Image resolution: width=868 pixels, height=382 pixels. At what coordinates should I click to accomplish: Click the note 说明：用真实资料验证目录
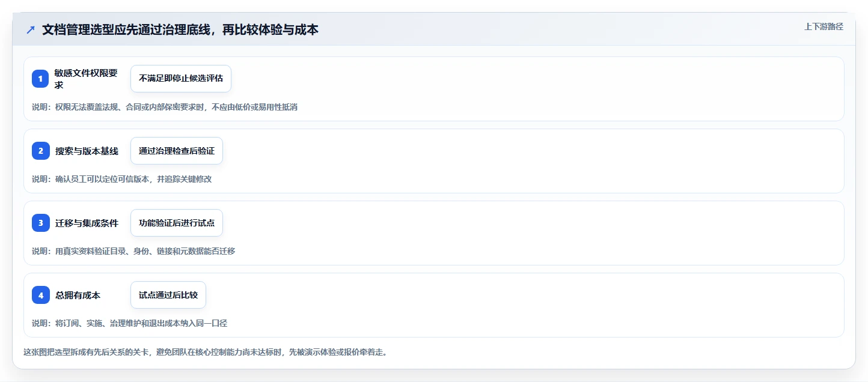point(133,251)
